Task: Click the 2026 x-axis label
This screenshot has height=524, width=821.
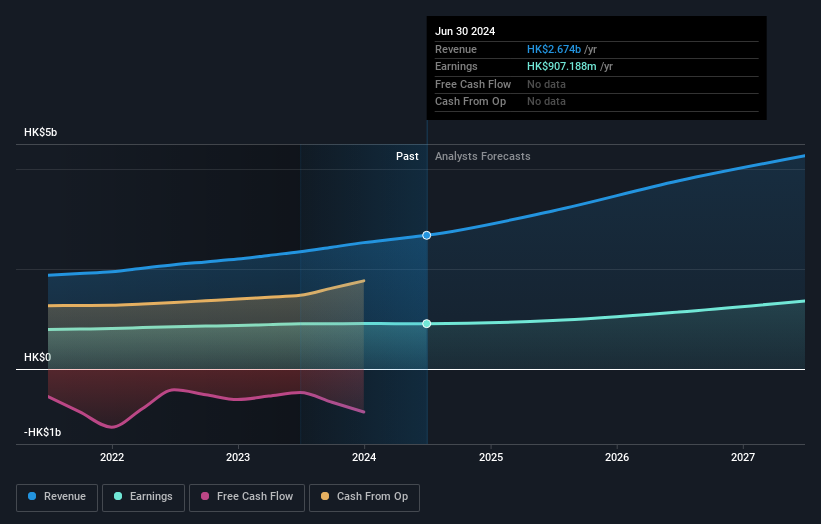Action: 617,458
